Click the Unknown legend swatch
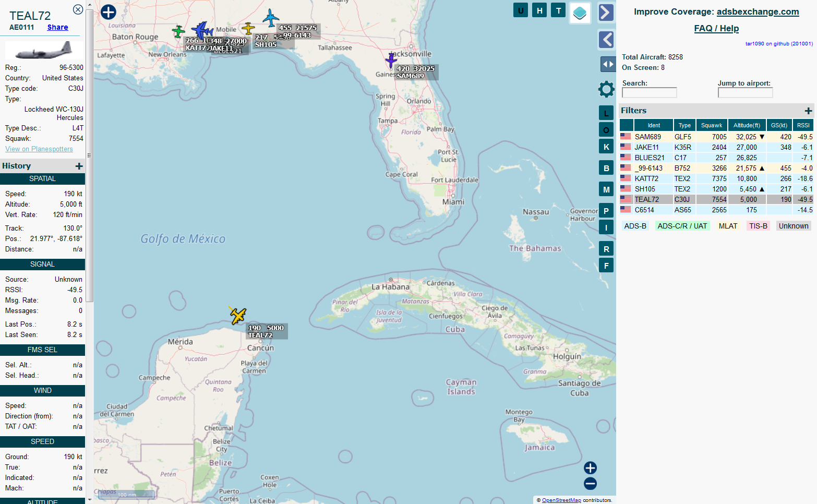 point(794,226)
